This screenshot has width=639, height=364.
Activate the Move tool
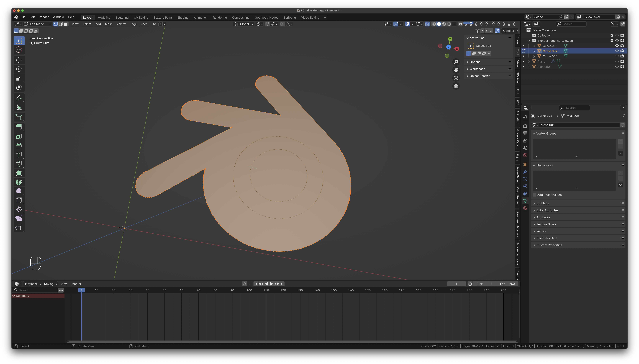(19, 60)
